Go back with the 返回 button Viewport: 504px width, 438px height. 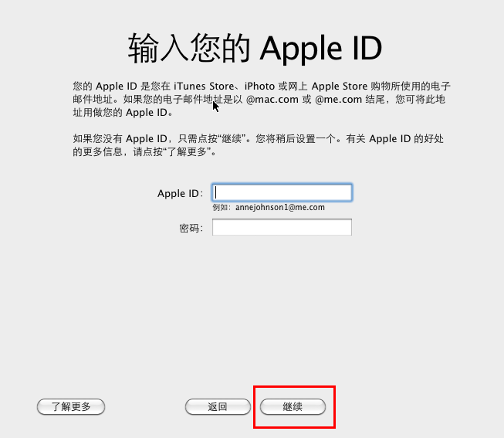[x=218, y=407]
